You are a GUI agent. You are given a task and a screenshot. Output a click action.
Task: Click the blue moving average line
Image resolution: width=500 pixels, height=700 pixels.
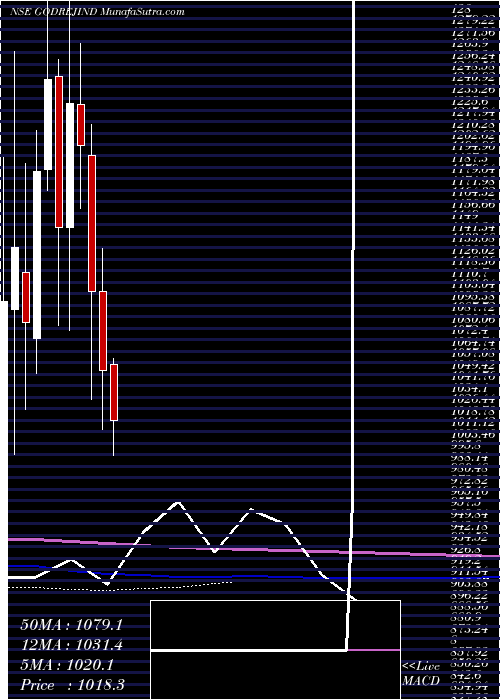tap(254, 576)
